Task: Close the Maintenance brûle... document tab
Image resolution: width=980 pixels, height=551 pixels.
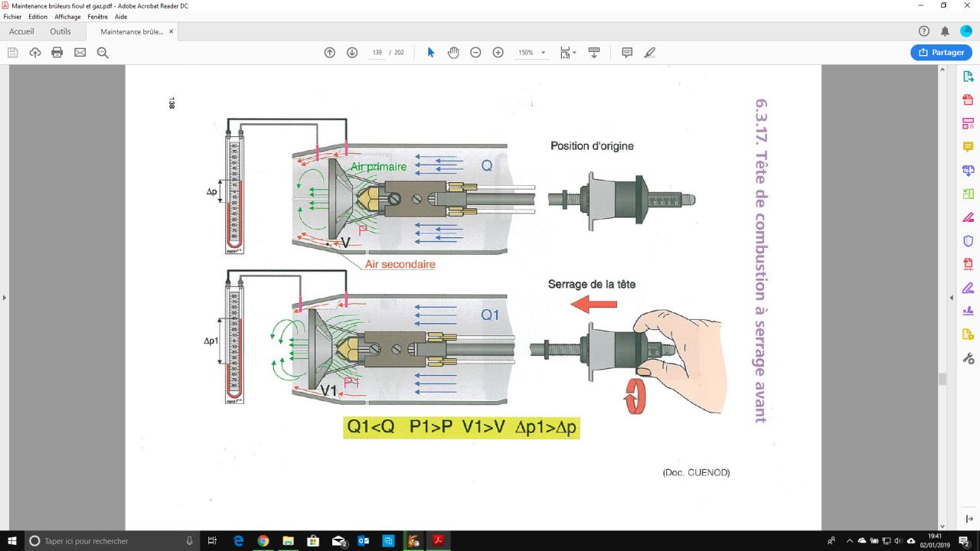Action: pos(171,31)
